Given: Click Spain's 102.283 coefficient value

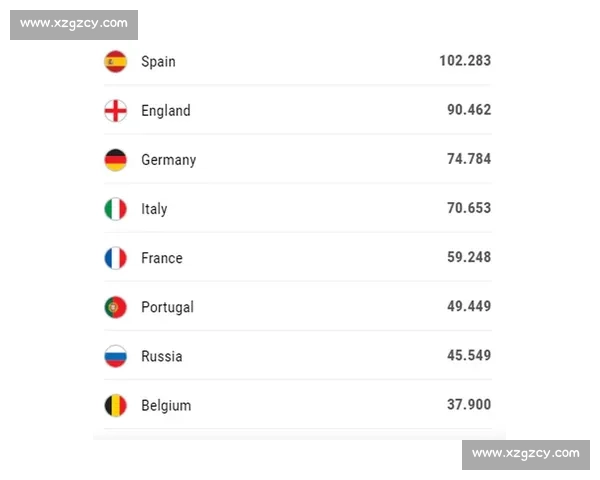Looking at the screenshot, I should click(x=465, y=61).
